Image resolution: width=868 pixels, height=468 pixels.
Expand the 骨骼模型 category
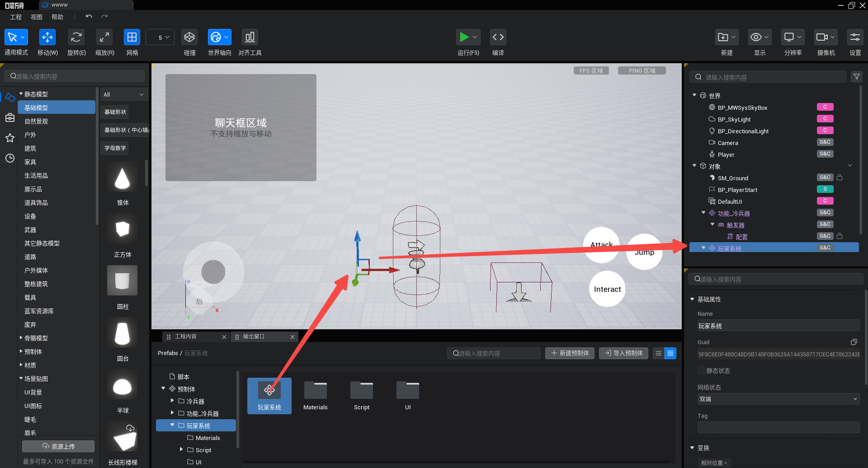21,338
